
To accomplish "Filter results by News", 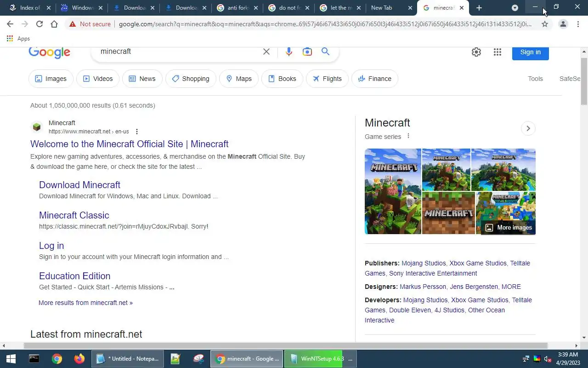I will [x=142, y=79].
